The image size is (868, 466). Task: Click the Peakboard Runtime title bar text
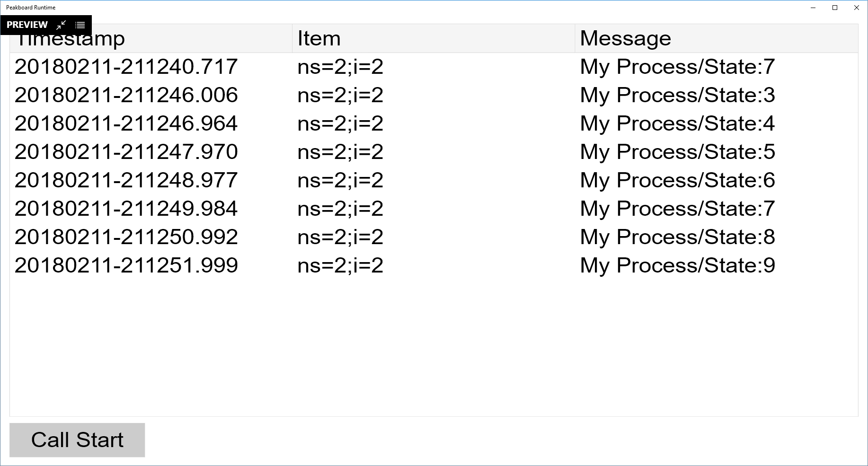(x=30, y=7)
